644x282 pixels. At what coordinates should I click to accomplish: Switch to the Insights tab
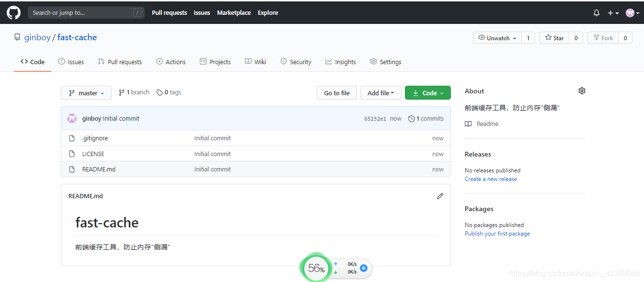[x=341, y=62]
